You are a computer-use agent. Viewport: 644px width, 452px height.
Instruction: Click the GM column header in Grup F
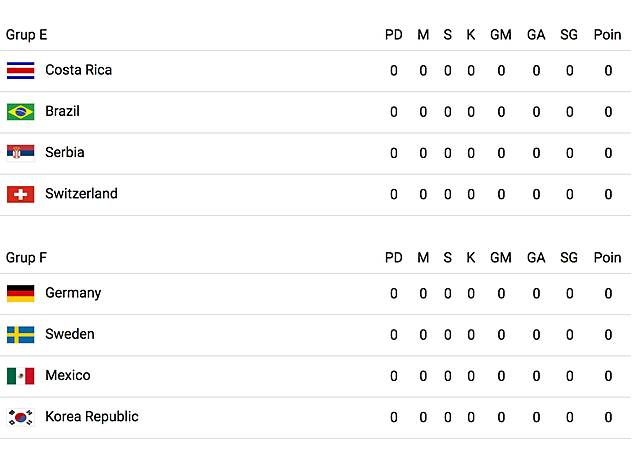click(501, 258)
